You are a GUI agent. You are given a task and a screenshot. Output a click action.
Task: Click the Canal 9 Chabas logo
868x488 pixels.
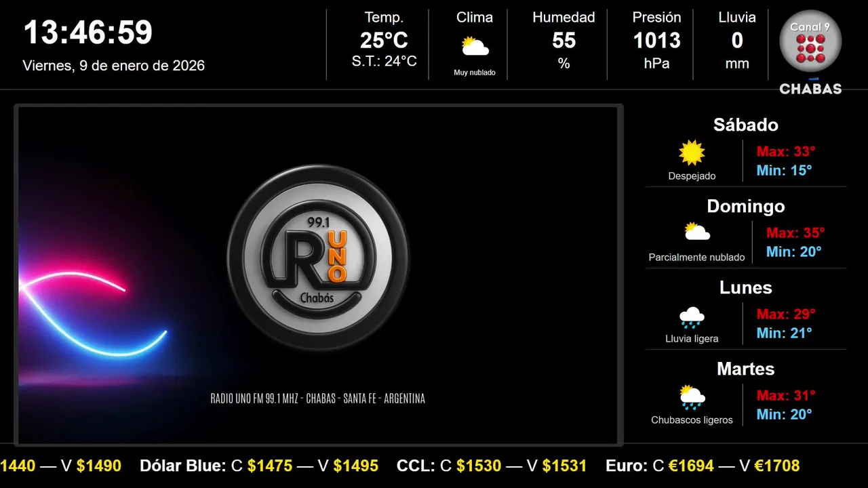810,53
